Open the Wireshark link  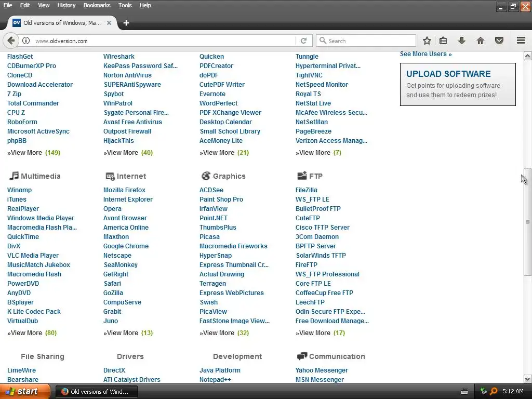click(119, 56)
